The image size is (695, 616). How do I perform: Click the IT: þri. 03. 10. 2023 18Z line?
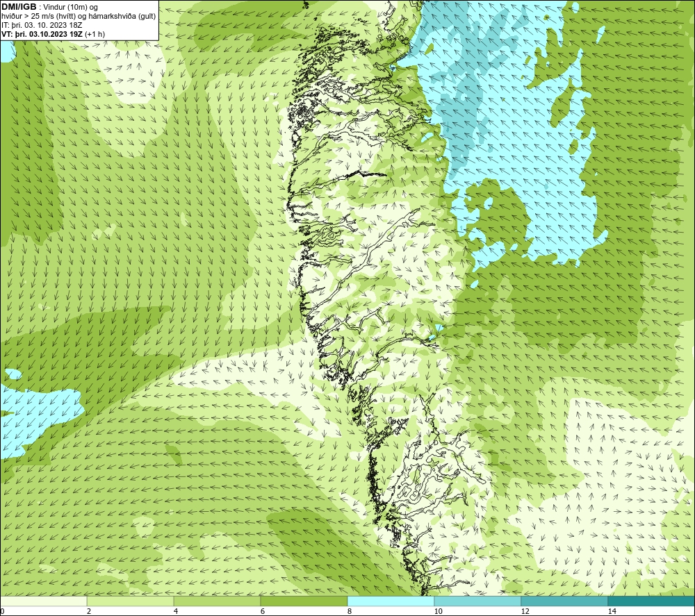tap(42, 25)
